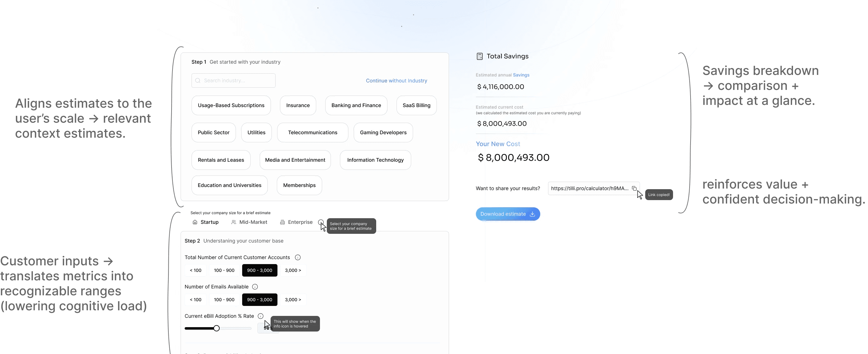Click the copy link icon beside URL
The width and height of the screenshot is (868, 354).
634,189
